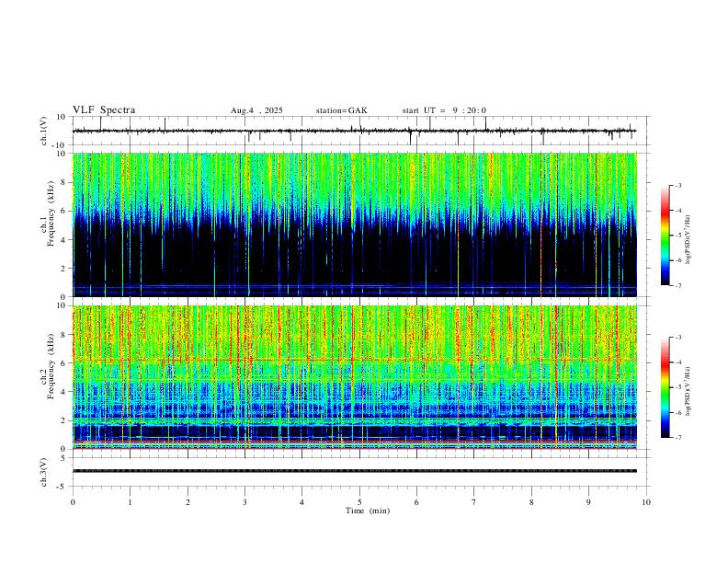
Task: Click inside the ch.2 spectrogram panel
Action: (355, 377)
